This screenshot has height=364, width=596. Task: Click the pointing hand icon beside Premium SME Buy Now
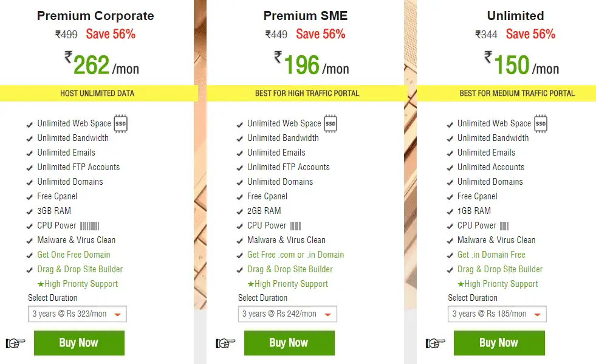pos(225,343)
